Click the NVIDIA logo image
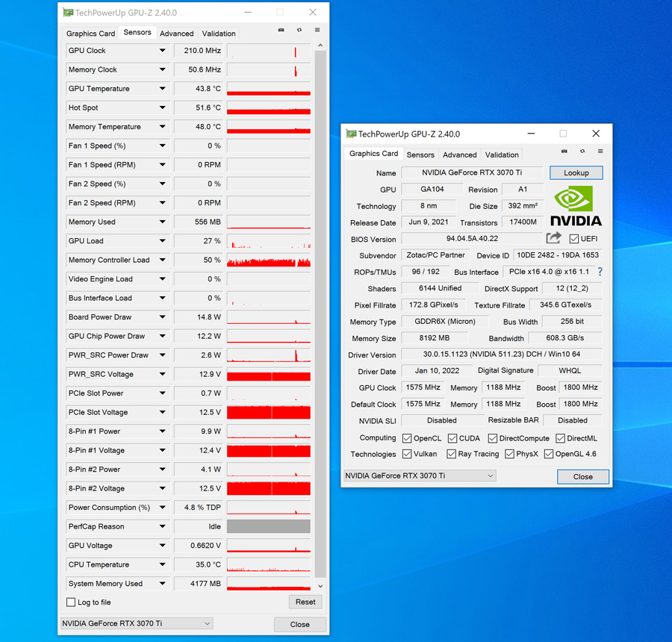The height and width of the screenshot is (642, 672). click(576, 206)
